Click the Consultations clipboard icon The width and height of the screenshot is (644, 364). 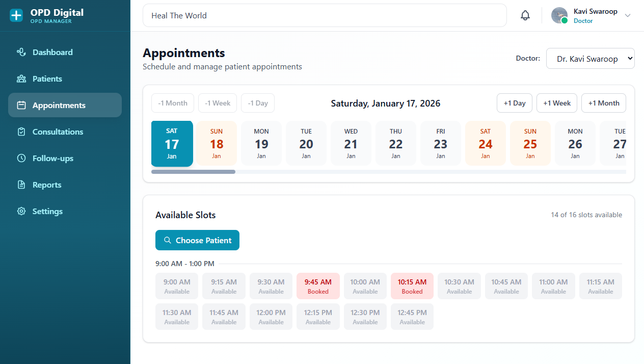pyautogui.click(x=21, y=132)
